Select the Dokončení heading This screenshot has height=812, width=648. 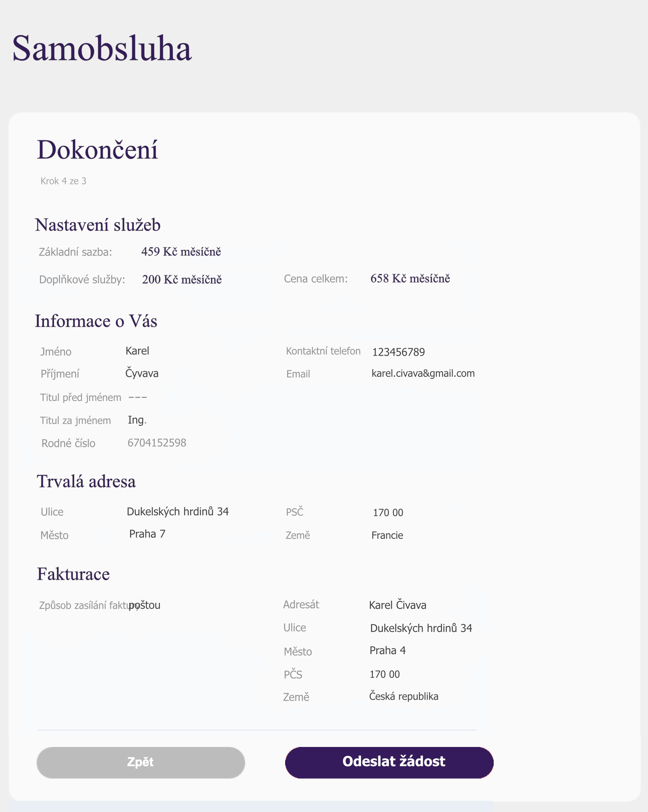pos(97,150)
